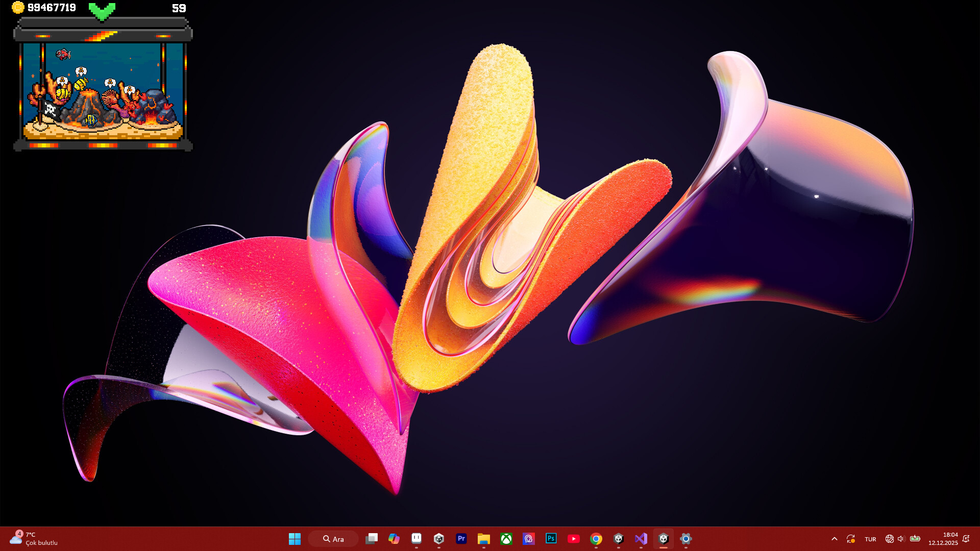Click the sync icon with orange dot
980x551 pixels.
click(x=851, y=539)
